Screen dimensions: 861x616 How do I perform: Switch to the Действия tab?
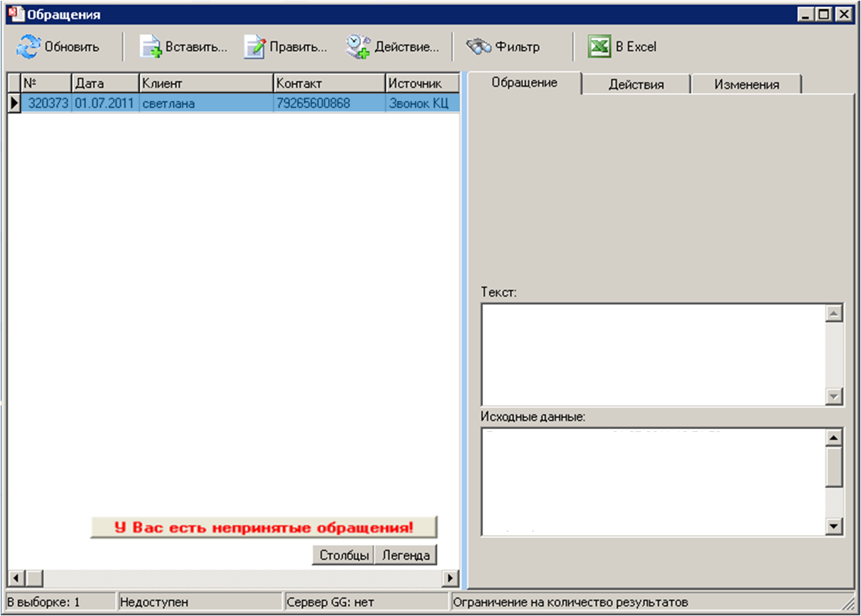coord(636,85)
